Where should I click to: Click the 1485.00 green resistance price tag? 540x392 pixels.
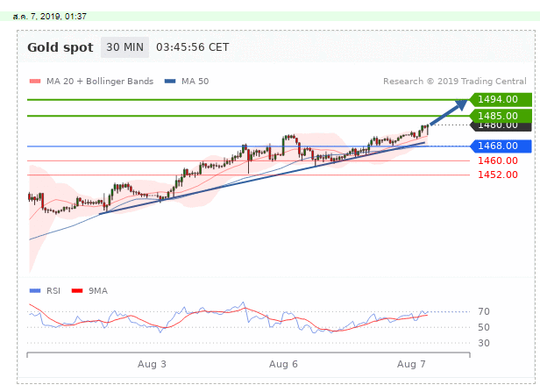pyautogui.click(x=501, y=116)
